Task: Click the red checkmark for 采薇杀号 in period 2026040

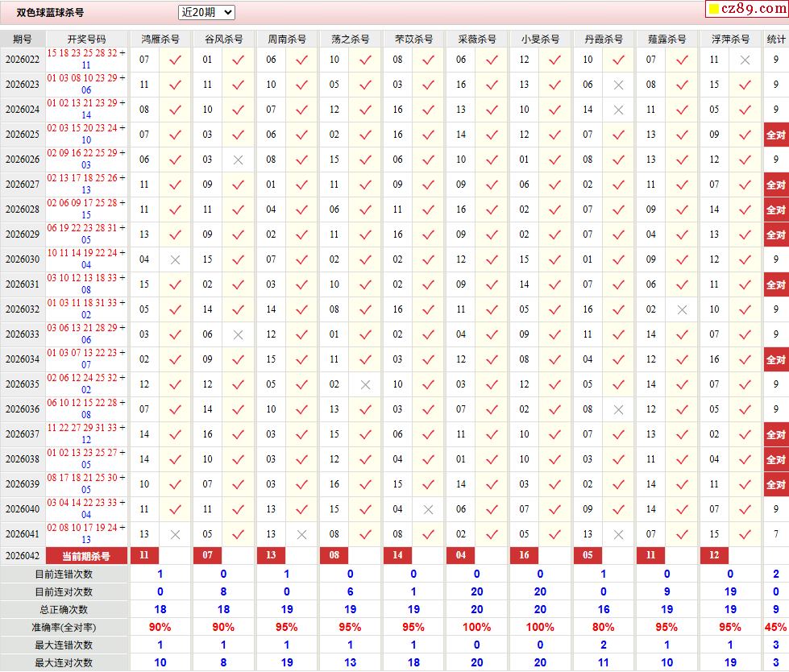Action: tap(492, 509)
